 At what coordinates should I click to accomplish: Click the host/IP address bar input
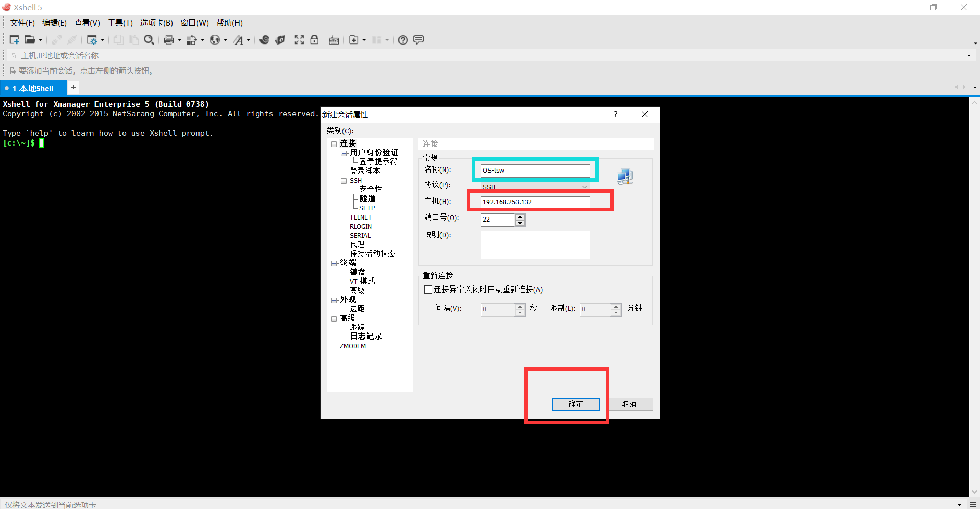[x=490, y=55]
